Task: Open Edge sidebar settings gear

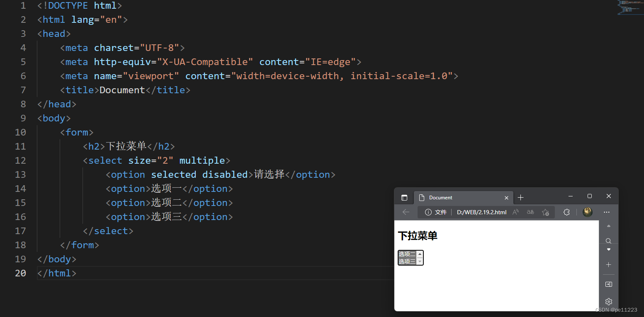Action: 609,301
